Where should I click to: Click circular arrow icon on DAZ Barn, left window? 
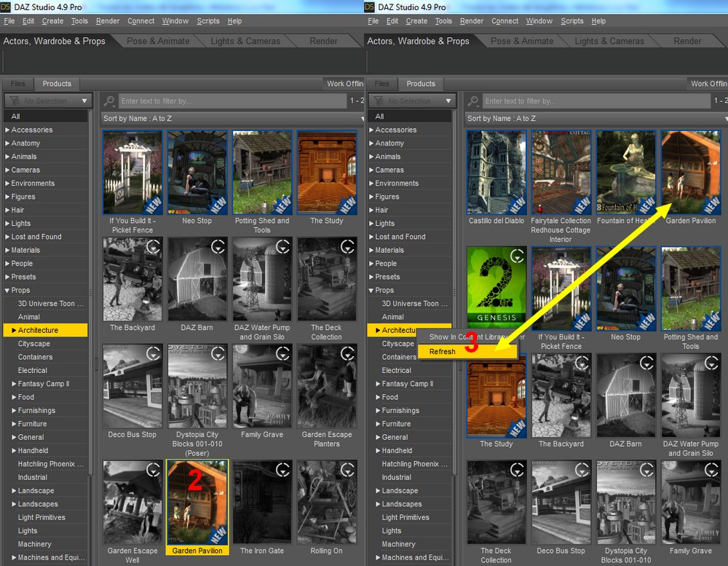[x=218, y=247]
